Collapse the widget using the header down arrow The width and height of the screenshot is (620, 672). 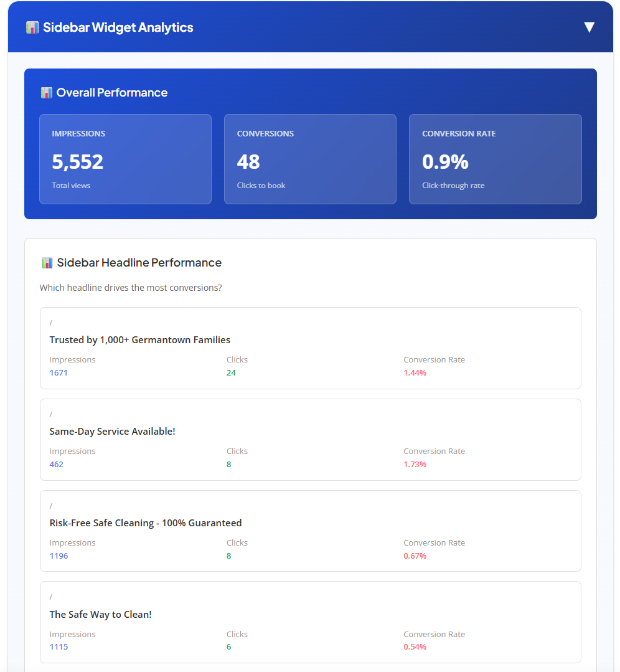588,27
